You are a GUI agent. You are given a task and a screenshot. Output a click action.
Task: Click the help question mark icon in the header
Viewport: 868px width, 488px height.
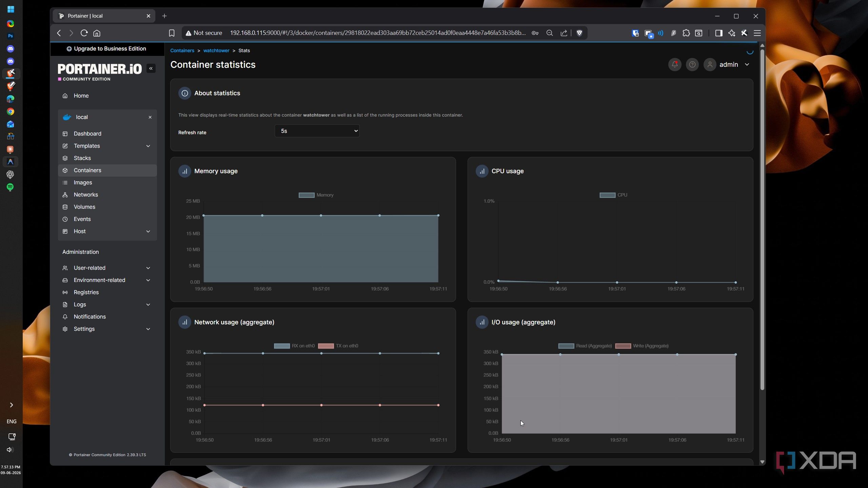pyautogui.click(x=692, y=64)
